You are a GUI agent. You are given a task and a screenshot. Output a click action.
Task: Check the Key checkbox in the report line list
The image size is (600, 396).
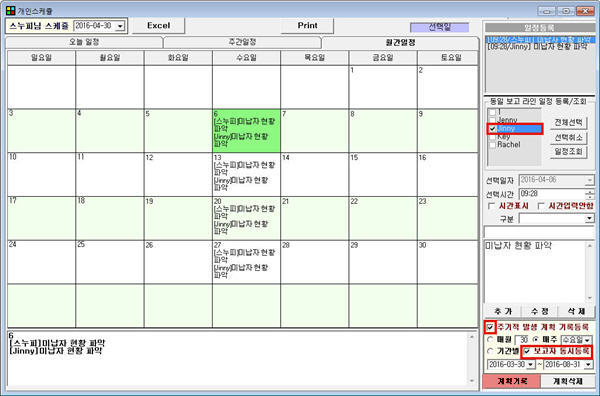(x=492, y=137)
